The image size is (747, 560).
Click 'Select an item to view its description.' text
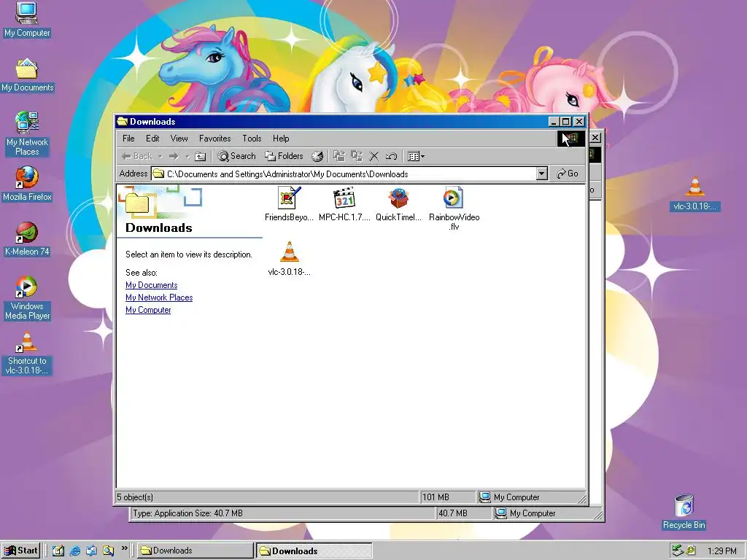(x=189, y=254)
